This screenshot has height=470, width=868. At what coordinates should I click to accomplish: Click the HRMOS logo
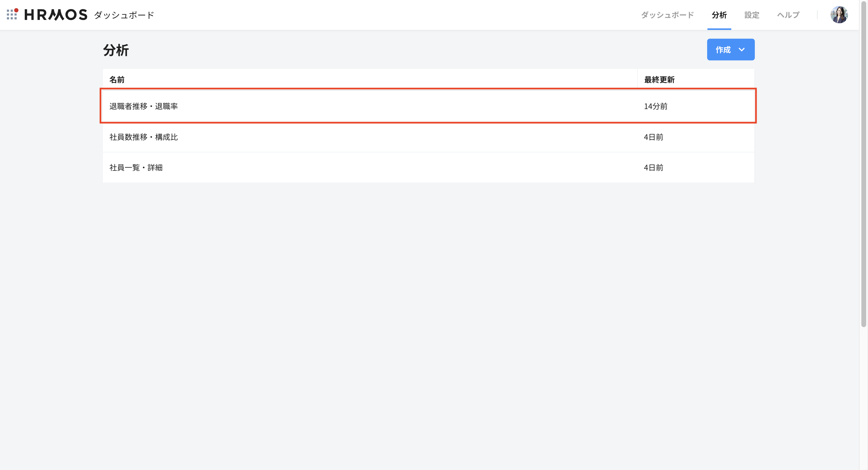(x=56, y=15)
